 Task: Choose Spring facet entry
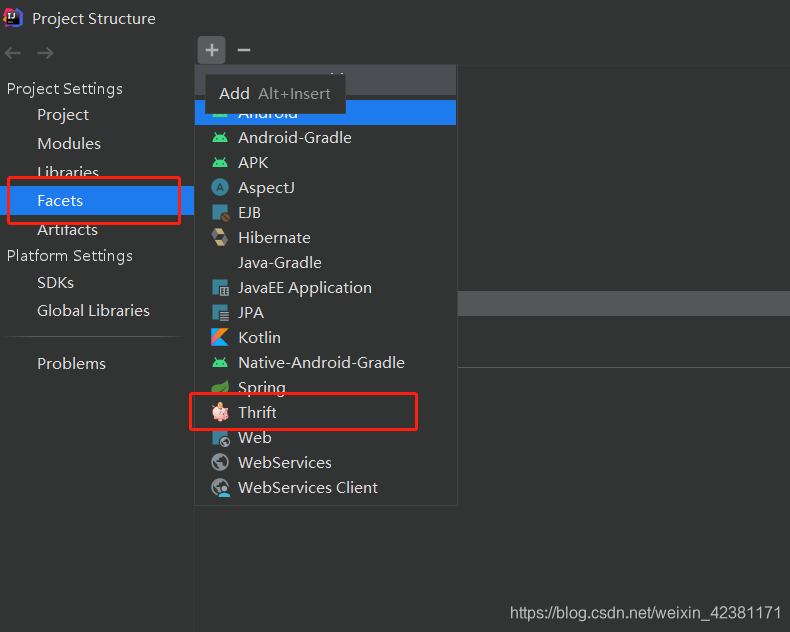click(325, 387)
